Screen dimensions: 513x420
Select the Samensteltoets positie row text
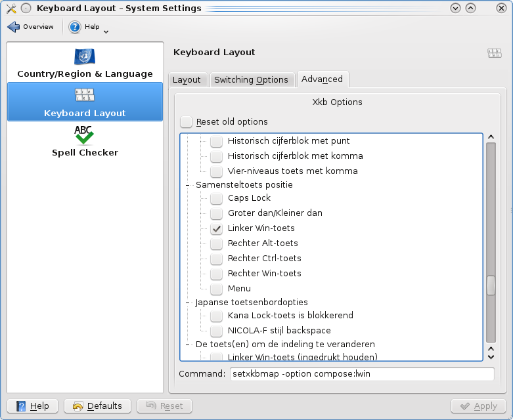point(244,185)
